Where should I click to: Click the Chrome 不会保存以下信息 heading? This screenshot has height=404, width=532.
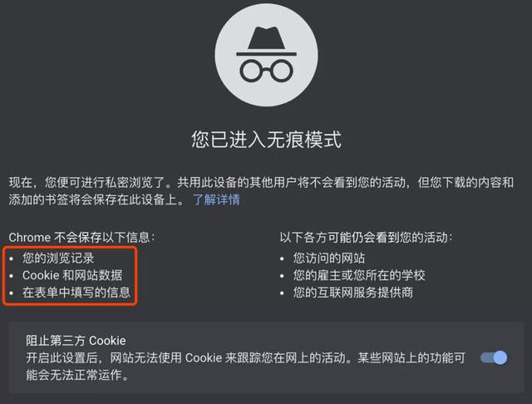[81, 237]
